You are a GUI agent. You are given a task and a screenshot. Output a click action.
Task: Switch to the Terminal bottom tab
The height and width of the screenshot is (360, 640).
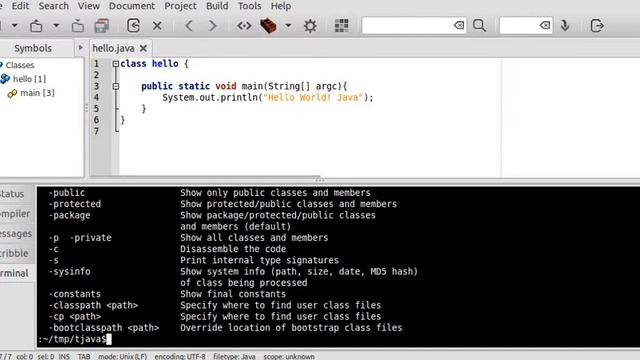(x=14, y=273)
